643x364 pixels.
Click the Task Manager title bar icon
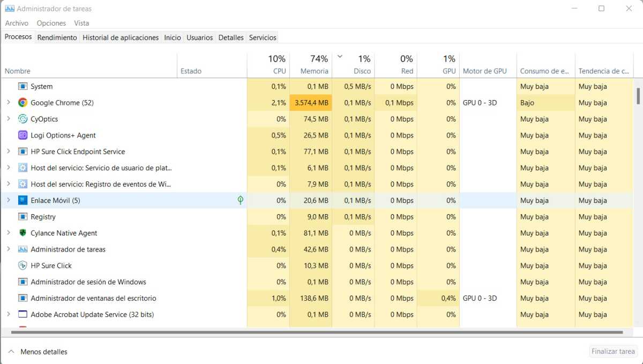(x=10, y=9)
